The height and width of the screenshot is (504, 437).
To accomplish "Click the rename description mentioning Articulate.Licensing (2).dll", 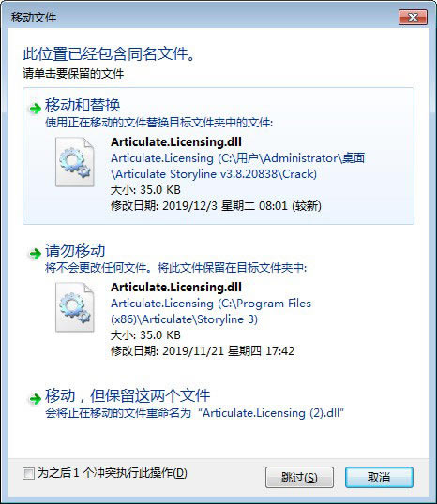I will pos(195,413).
